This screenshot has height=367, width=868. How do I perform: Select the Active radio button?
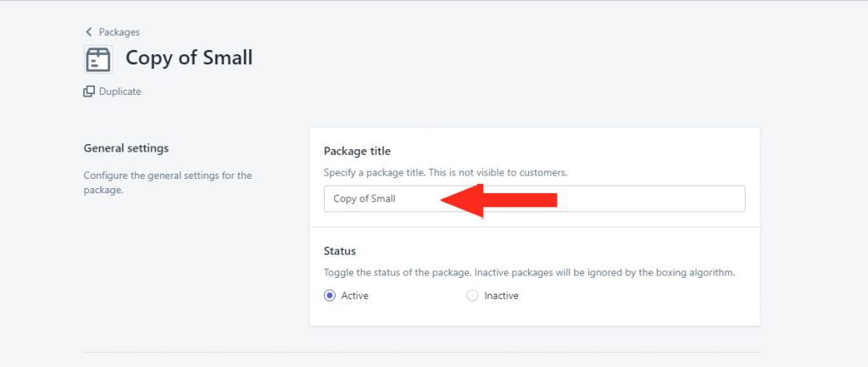tap(330, 296)
